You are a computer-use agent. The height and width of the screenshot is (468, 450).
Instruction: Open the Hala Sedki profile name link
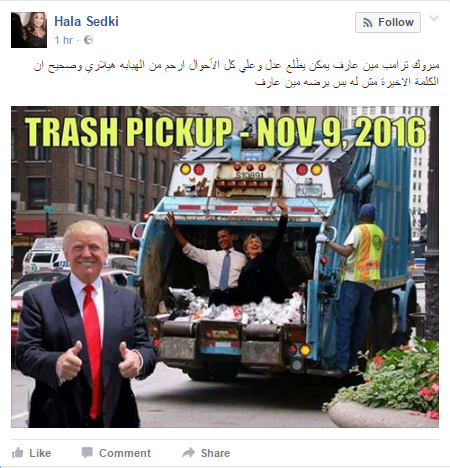[86, 21]
